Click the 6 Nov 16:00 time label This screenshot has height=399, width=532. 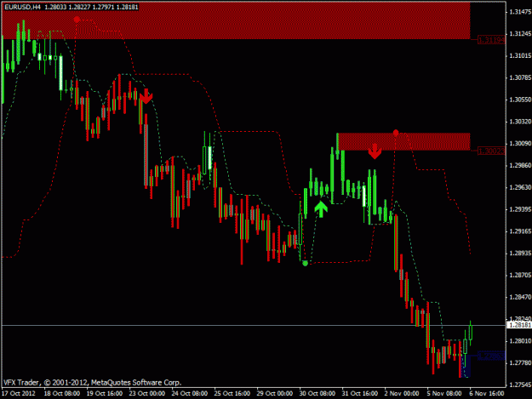tap(487, 394)
